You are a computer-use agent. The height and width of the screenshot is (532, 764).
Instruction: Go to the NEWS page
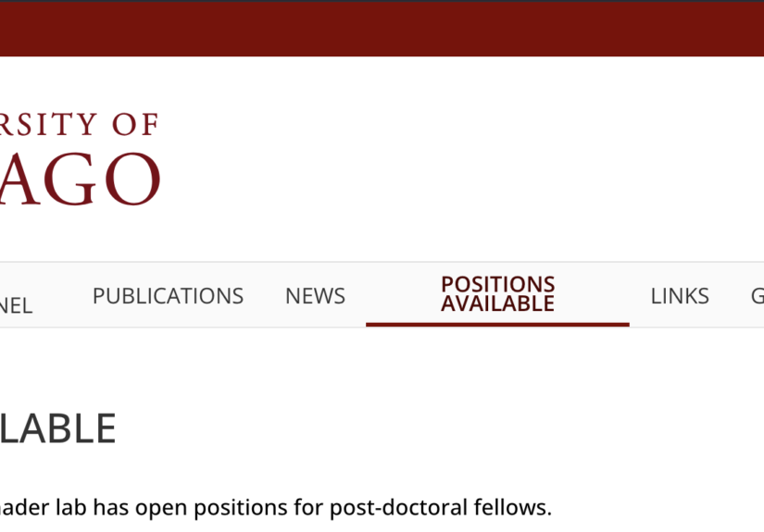pos(315,296)
